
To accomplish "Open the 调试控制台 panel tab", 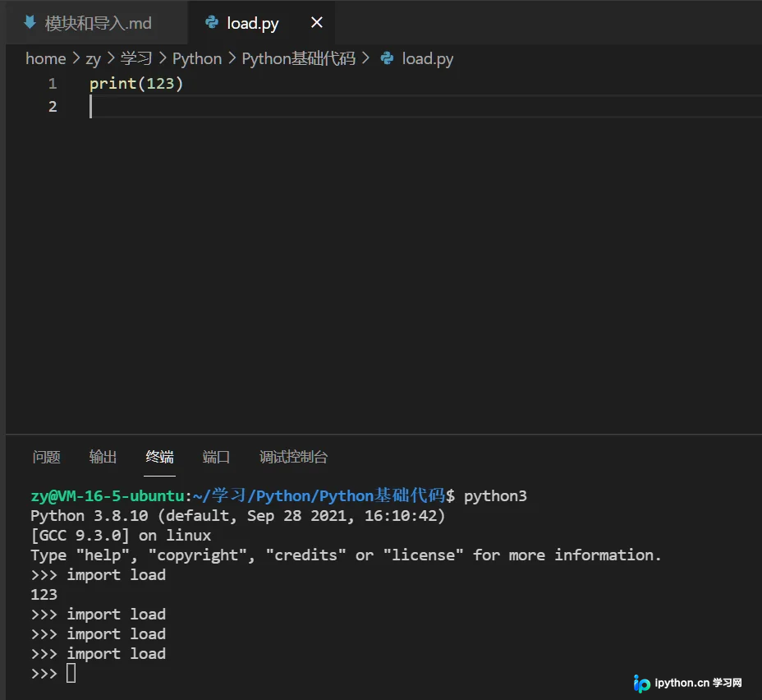I will (293, 457).
